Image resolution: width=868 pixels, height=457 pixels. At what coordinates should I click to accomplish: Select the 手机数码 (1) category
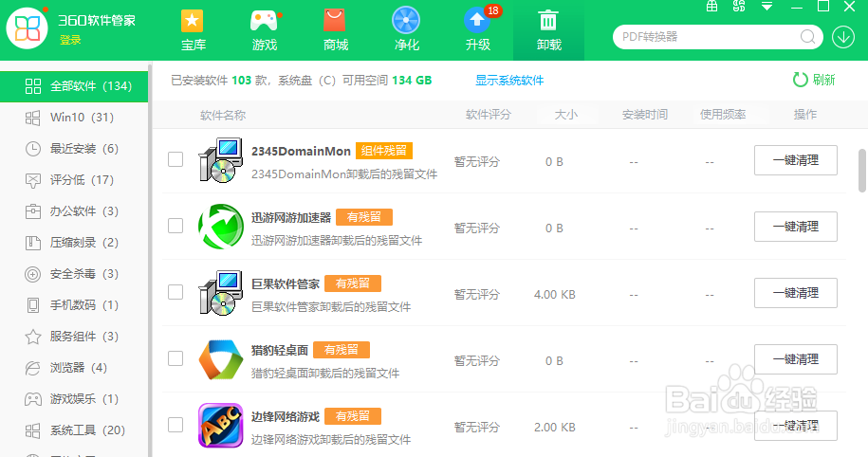pyautogui.click(x=74, y=305)
